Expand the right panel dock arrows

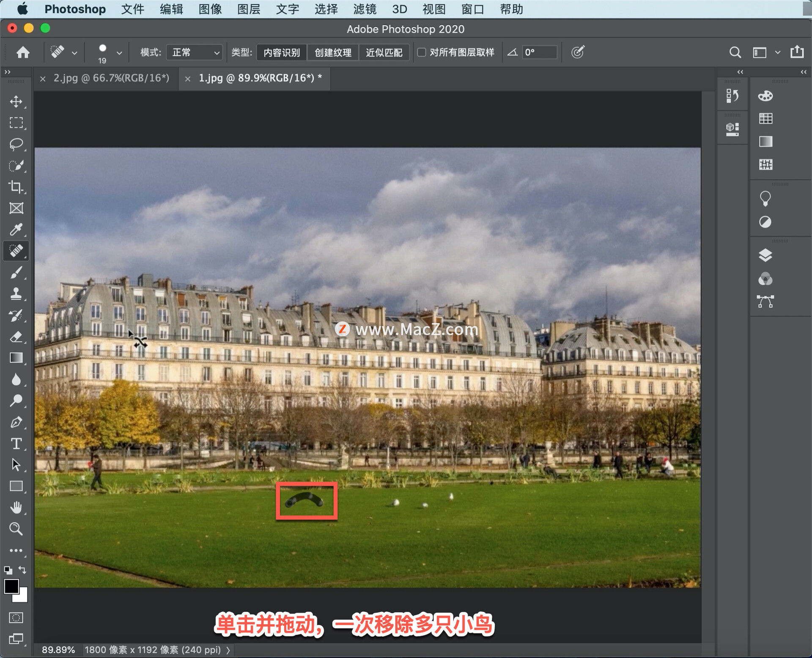pyautogui.click(x=804, y=72)
